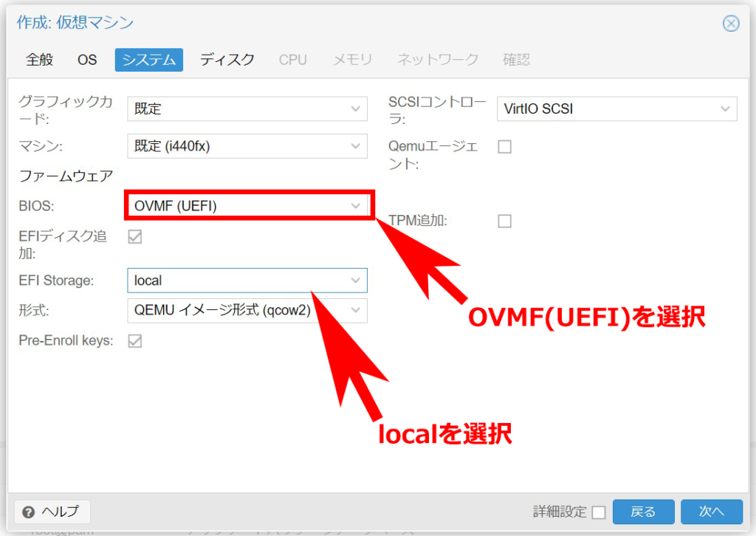Select the システム tab
This screenshot has width=756, height=536.
click(149, 60)
